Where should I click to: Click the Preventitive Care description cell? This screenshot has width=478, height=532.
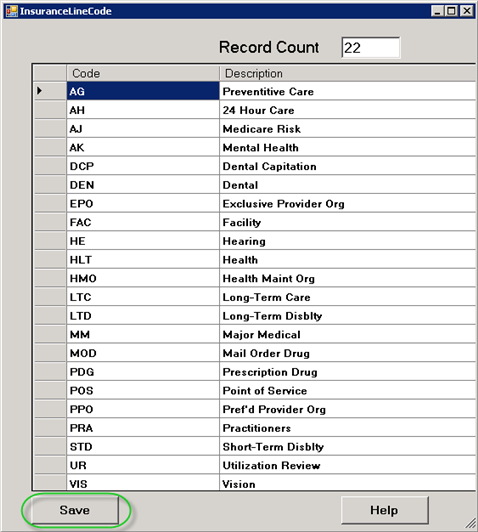[348, 91]
